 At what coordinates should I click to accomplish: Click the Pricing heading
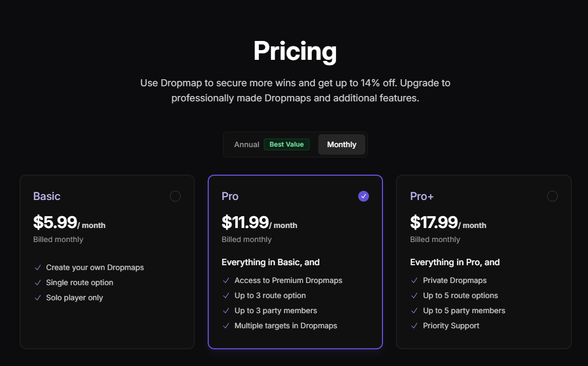tap(295, 51)
